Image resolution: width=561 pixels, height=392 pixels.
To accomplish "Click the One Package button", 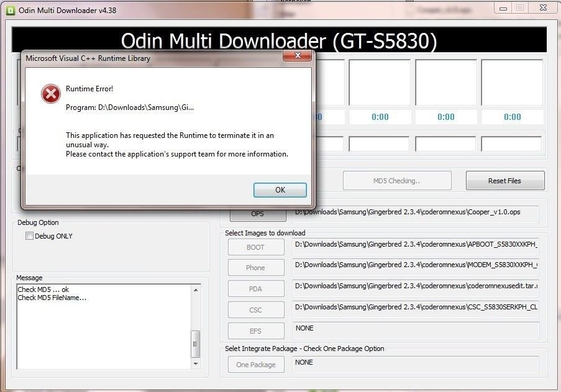I will 256,365.
